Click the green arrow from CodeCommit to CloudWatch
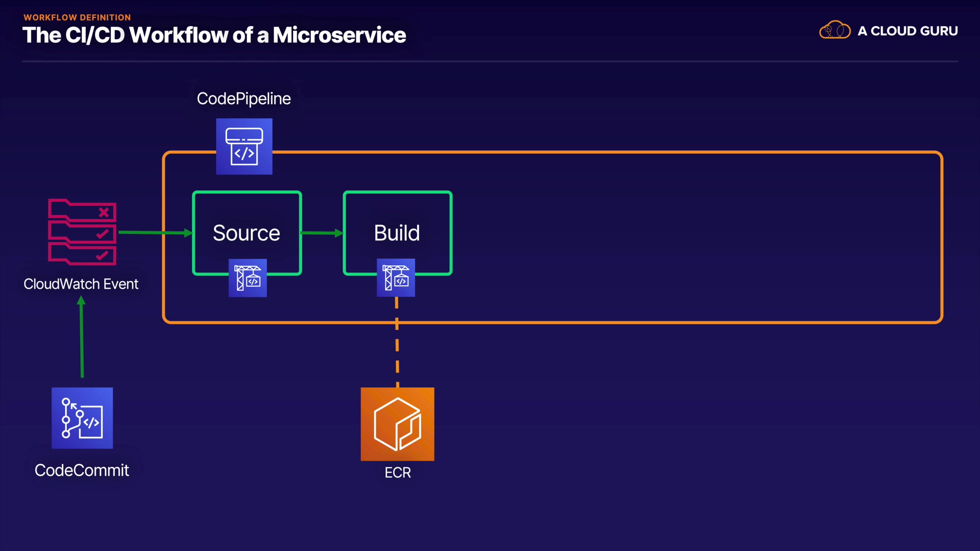The height and width of the screenshot is (551, 980). 82,338
